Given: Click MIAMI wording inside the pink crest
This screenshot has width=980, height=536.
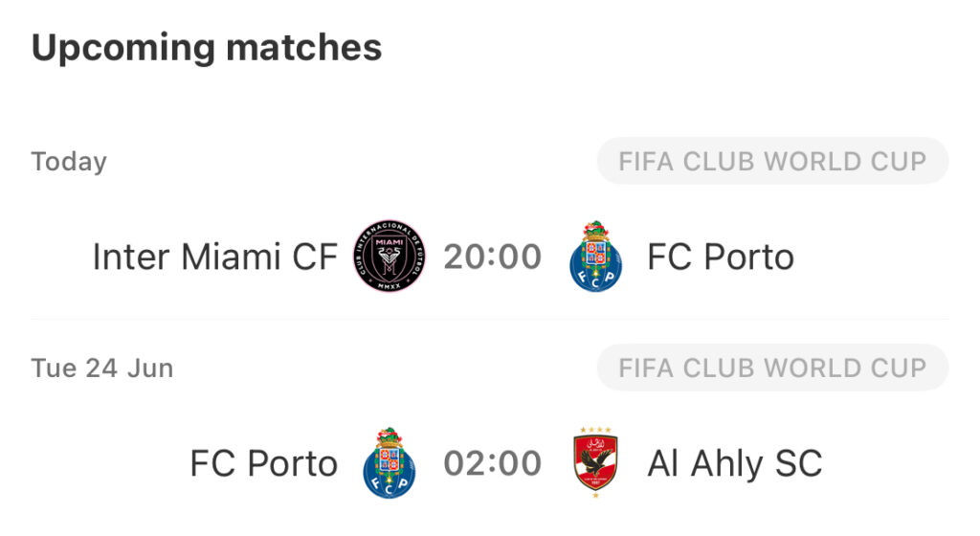Looking at the screenshot, I should 389,242.
